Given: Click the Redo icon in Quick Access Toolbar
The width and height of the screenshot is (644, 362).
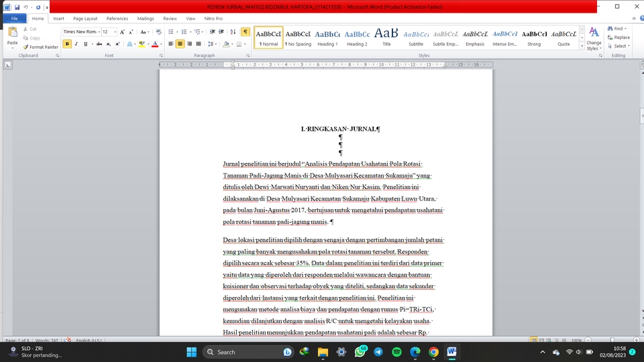Looking at the screenshot, I should tap(38, 7).
